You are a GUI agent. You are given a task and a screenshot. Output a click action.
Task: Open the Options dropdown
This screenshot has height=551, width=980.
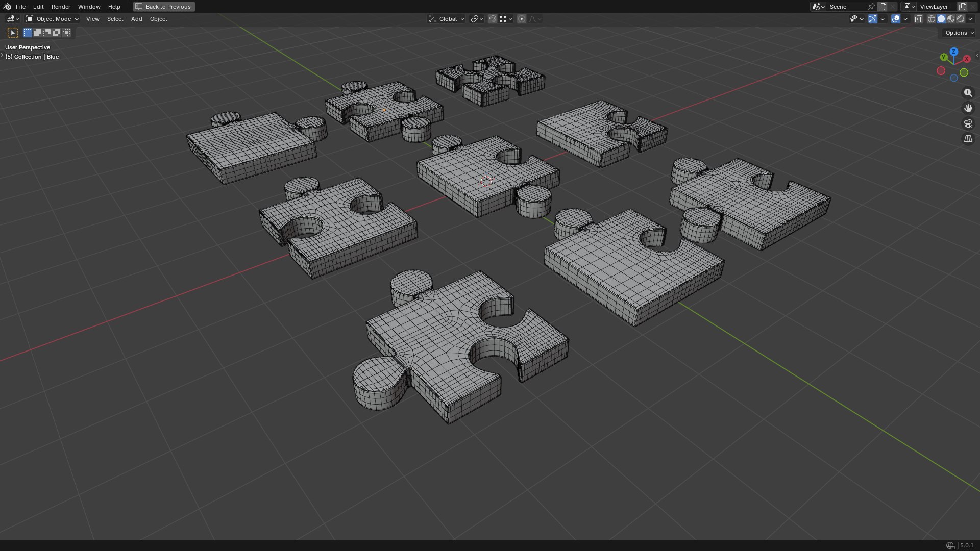959,33
